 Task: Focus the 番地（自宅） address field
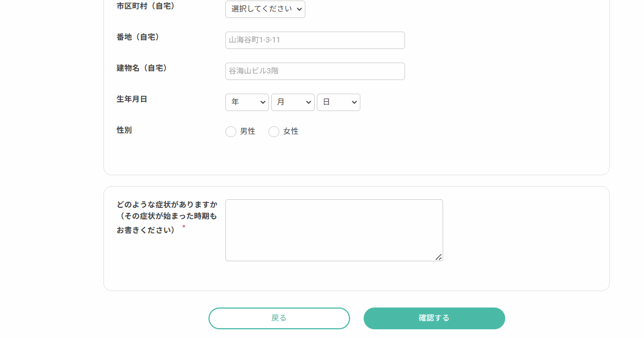tap(315, 40)
